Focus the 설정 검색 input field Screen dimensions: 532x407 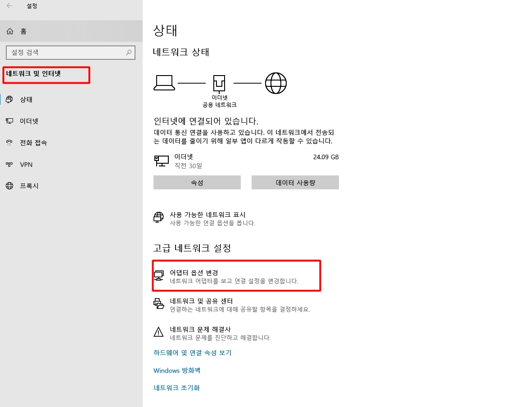coord(71,53)
